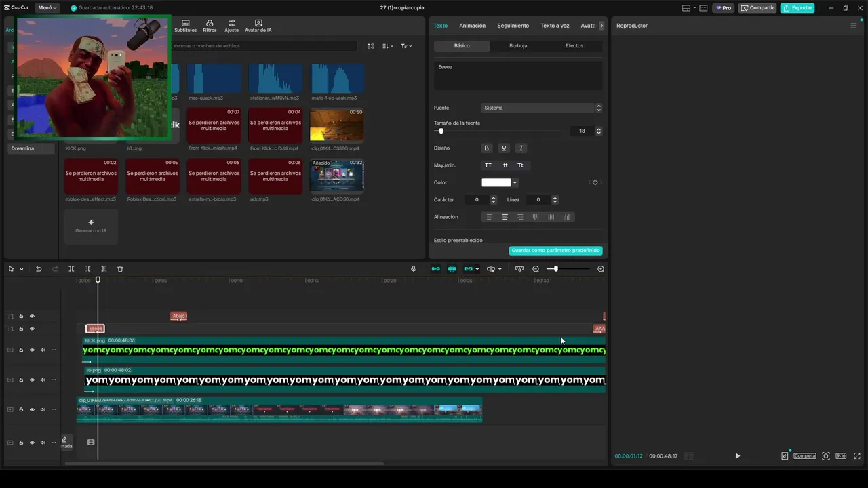Show more inspector tabs with arrow
The width and height of the screenshot is (868, 488).
point(601,26)
